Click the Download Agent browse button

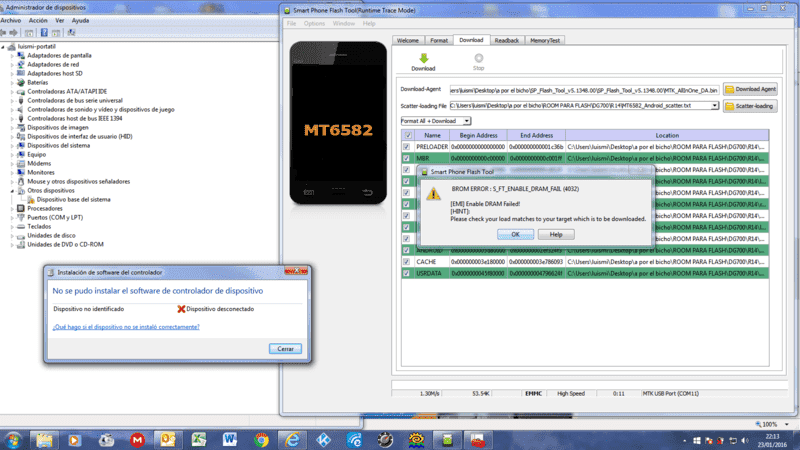750,89
